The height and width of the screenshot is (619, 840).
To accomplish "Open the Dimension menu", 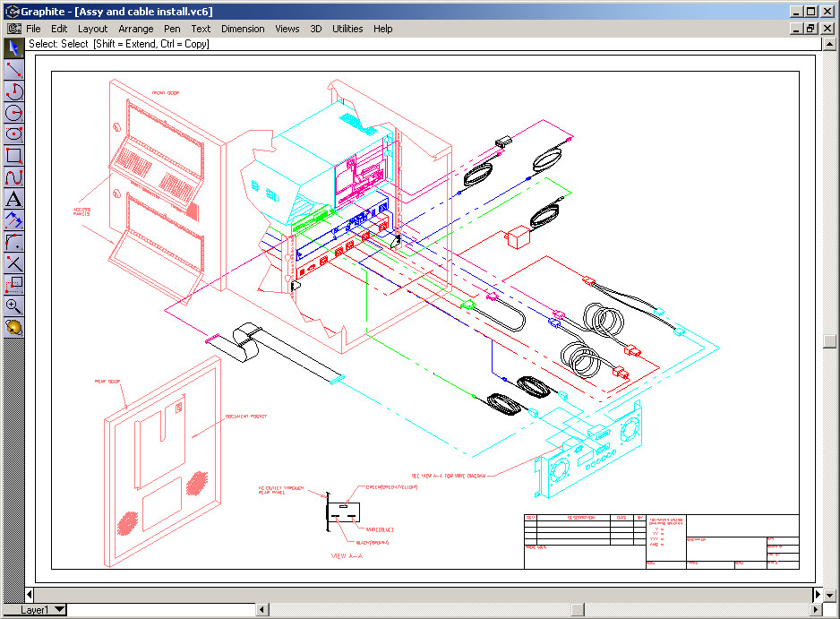I will (243, 29).
